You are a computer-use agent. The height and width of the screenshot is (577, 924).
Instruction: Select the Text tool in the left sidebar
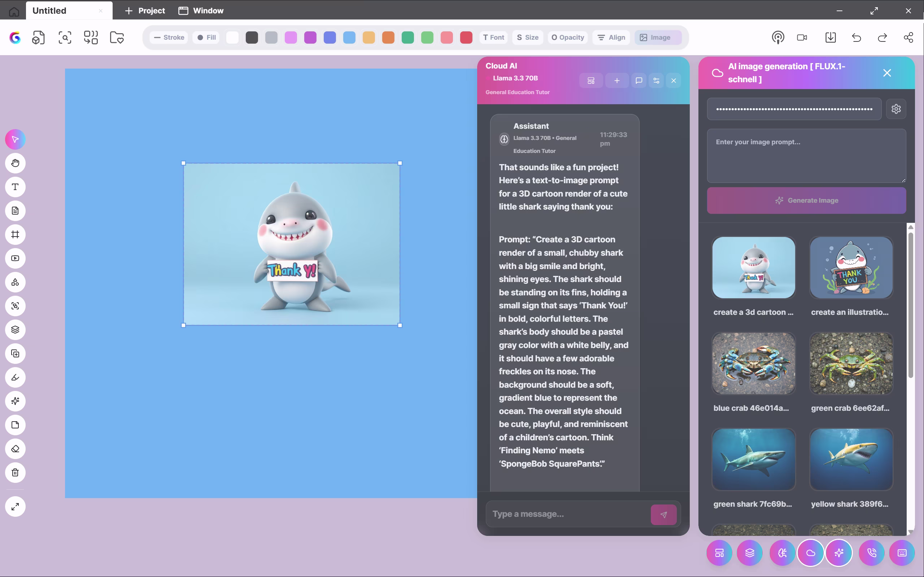point(15,187)
